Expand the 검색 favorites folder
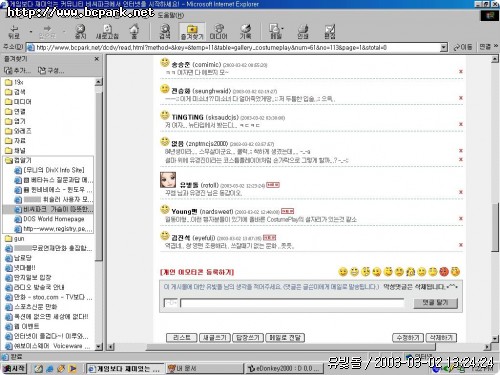Viewport: 500px width, 375px height. coord(15,92)
